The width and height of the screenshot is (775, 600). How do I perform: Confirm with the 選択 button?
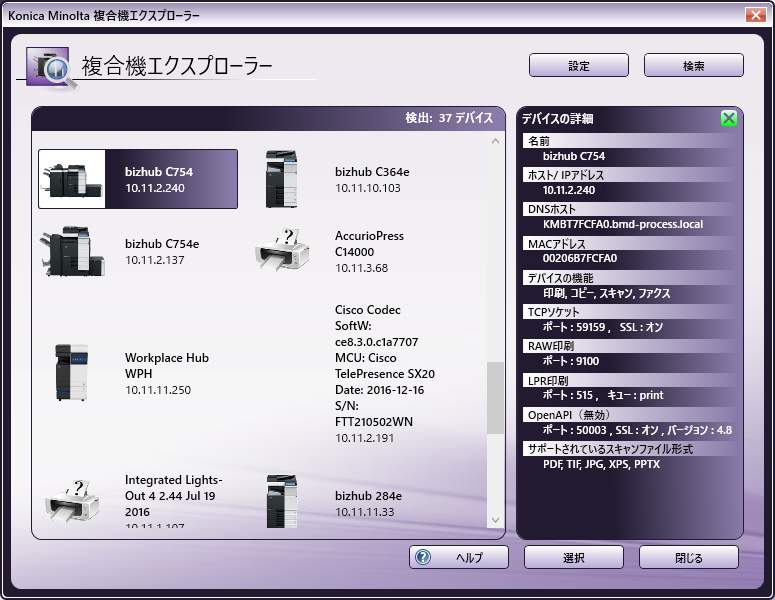click(x=574, y=557)
